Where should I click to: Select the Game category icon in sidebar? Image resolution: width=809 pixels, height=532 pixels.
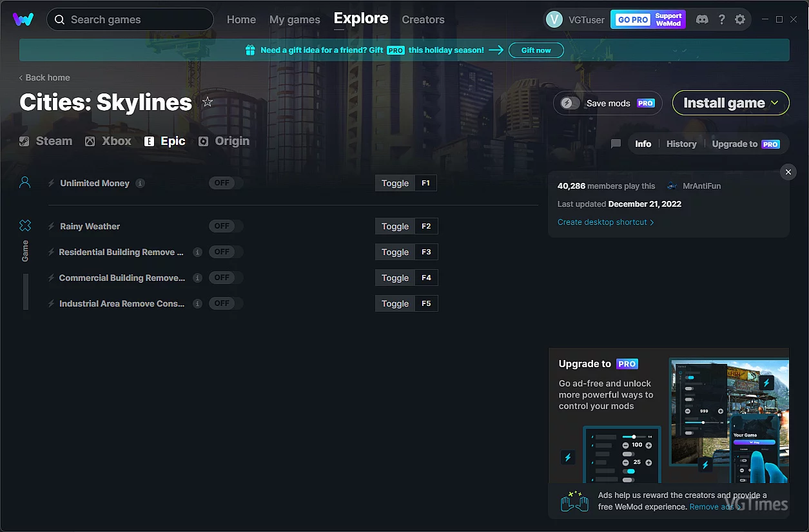(25, 225)
